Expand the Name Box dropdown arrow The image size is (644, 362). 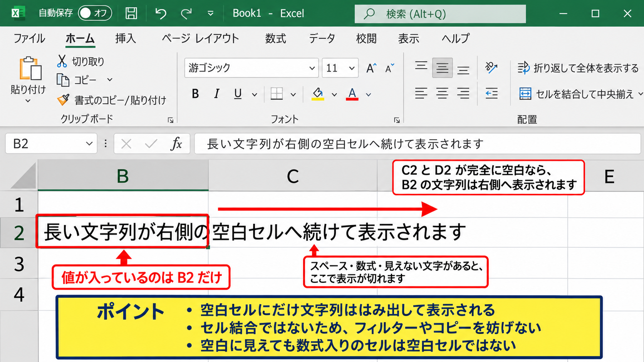(89, 144)
